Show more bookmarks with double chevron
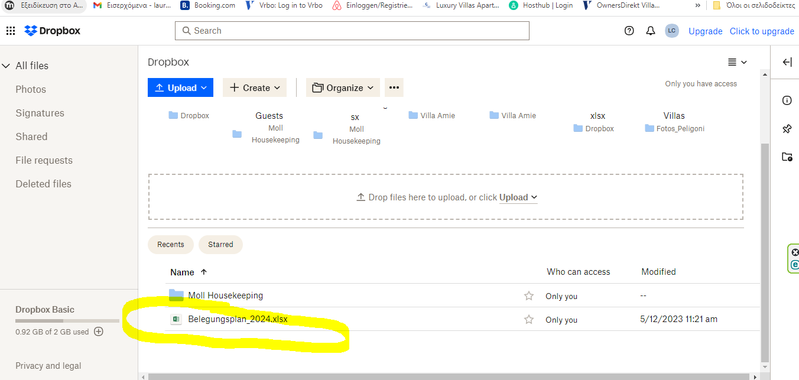 click(x=697, y=6)
